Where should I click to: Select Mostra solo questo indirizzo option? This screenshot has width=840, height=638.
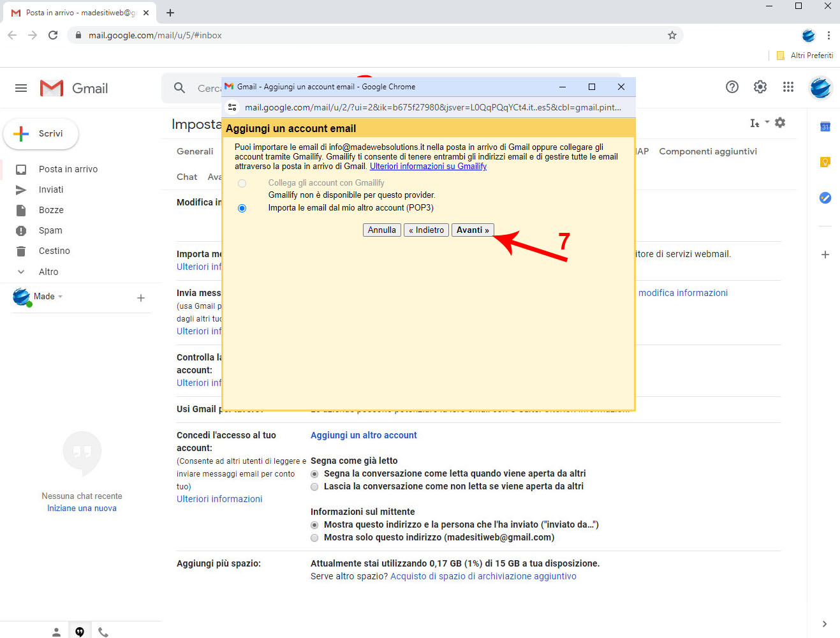tap(314, 538)
